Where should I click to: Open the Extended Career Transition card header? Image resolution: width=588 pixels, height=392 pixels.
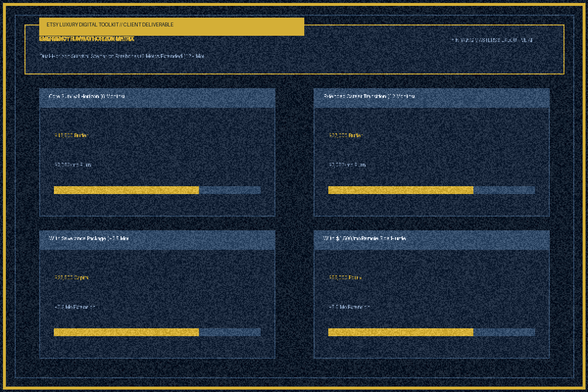pos(432,98)
